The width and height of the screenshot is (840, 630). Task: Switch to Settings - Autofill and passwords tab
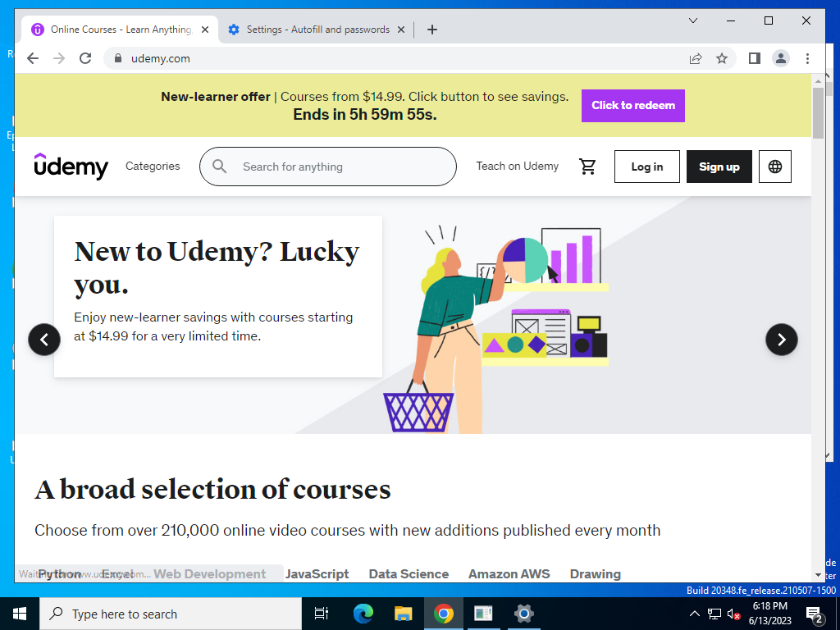(x=316, y=30)
